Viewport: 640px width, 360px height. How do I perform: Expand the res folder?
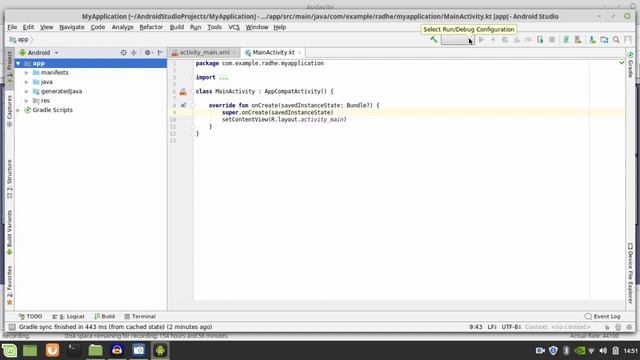coord(27,101)
